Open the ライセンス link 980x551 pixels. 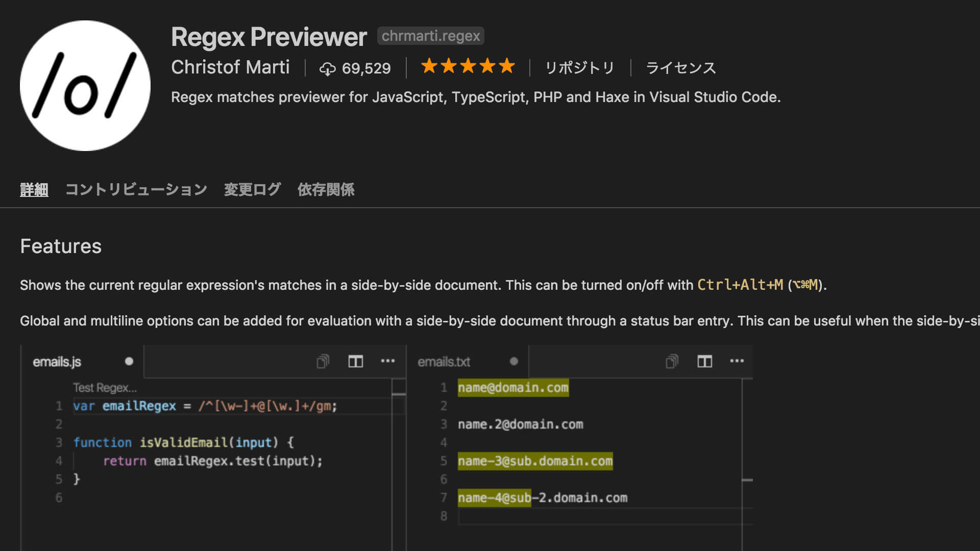click(x=681, y=67)
